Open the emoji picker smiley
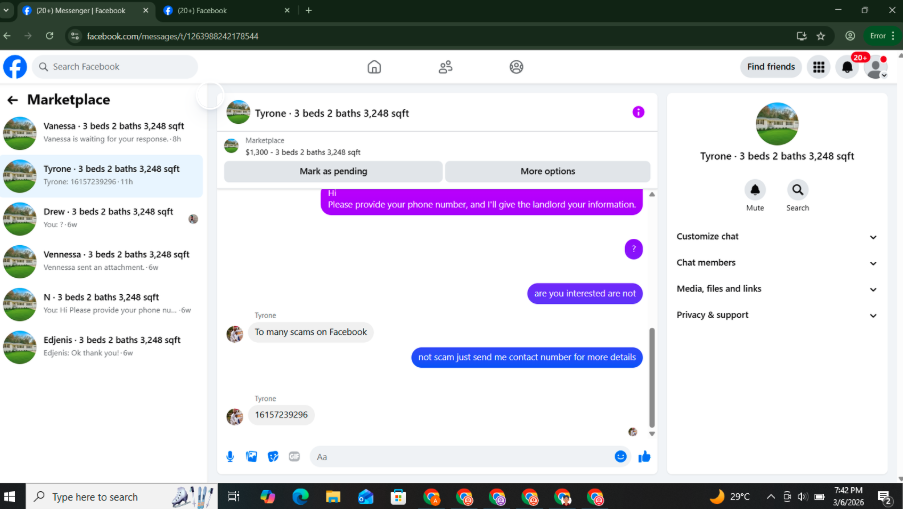The height and width of the screenshot is (509, 903). [620, 457]
